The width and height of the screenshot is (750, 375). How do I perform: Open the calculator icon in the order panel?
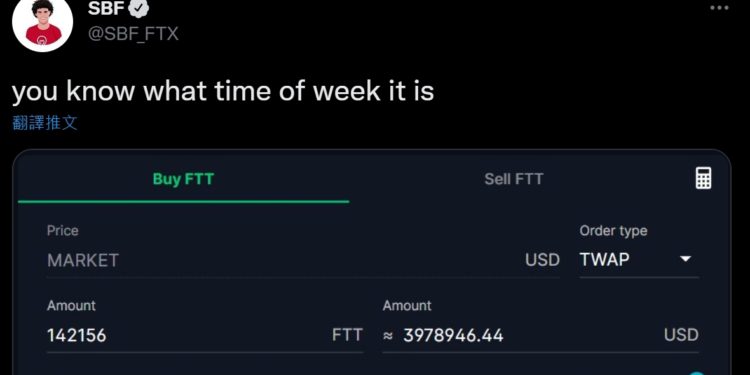click(x=703, y=178)
